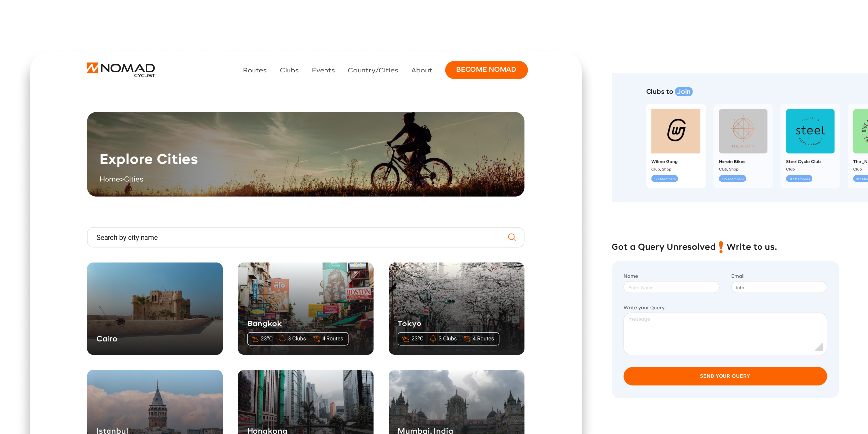Click the Wilma Gang club logo

(x=676, y=131)
